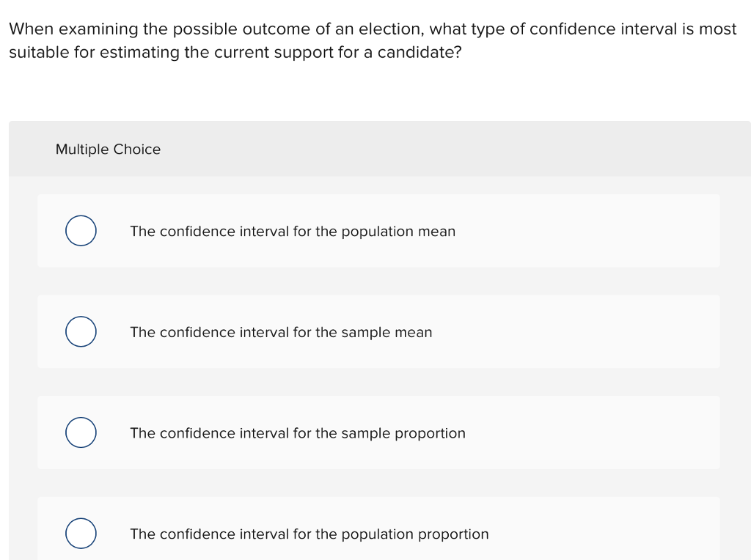Mark the population proportion option as selected
Screen dimensions: 751x560
(81, 533)
